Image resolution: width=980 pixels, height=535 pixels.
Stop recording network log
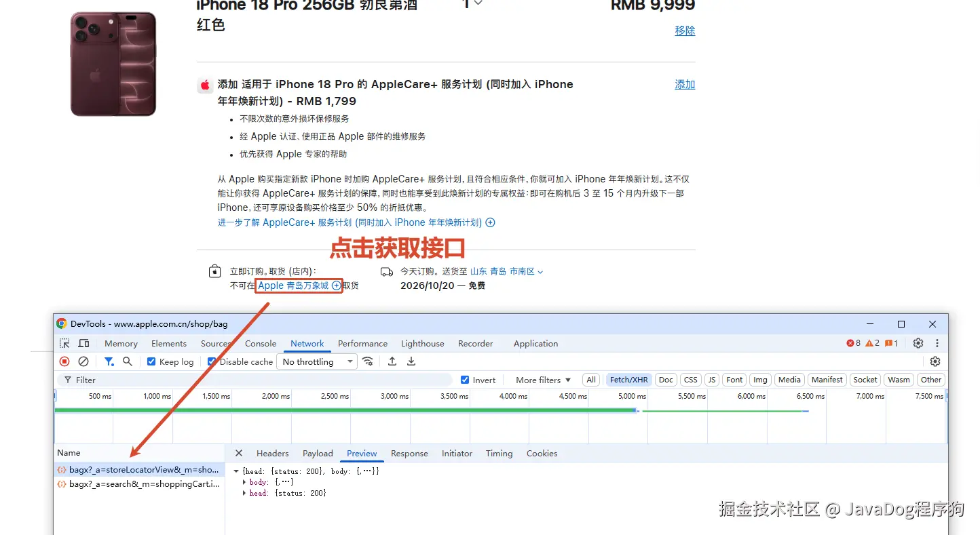[64, 362]
